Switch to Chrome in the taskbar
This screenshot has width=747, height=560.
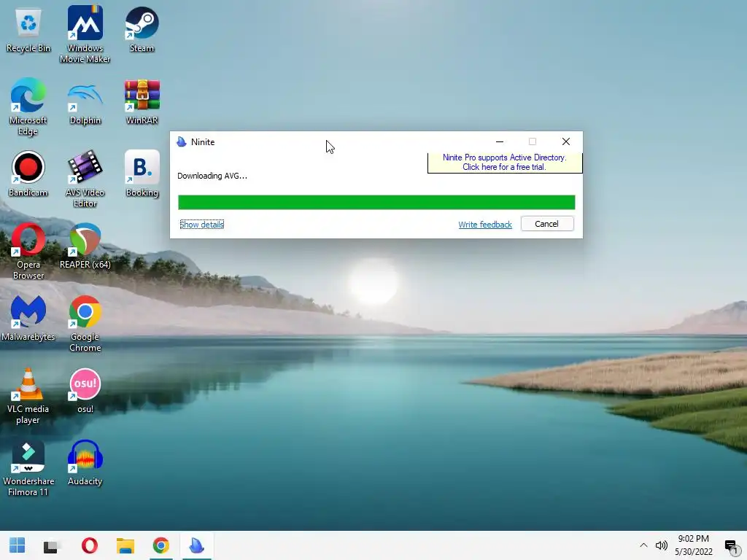(x=161, y=545)
